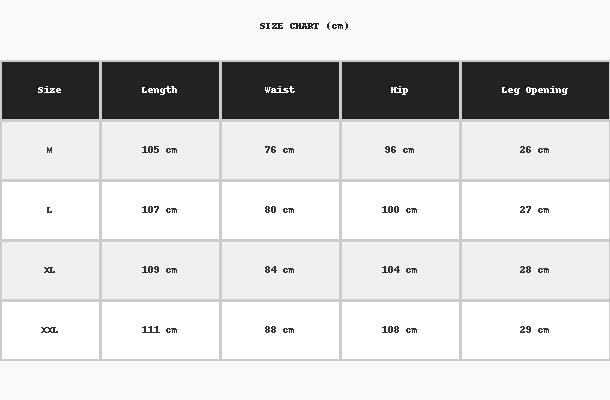This screenshot has width=610, height=400.
Task: Select the Length column header
Action: pos(160,90)
